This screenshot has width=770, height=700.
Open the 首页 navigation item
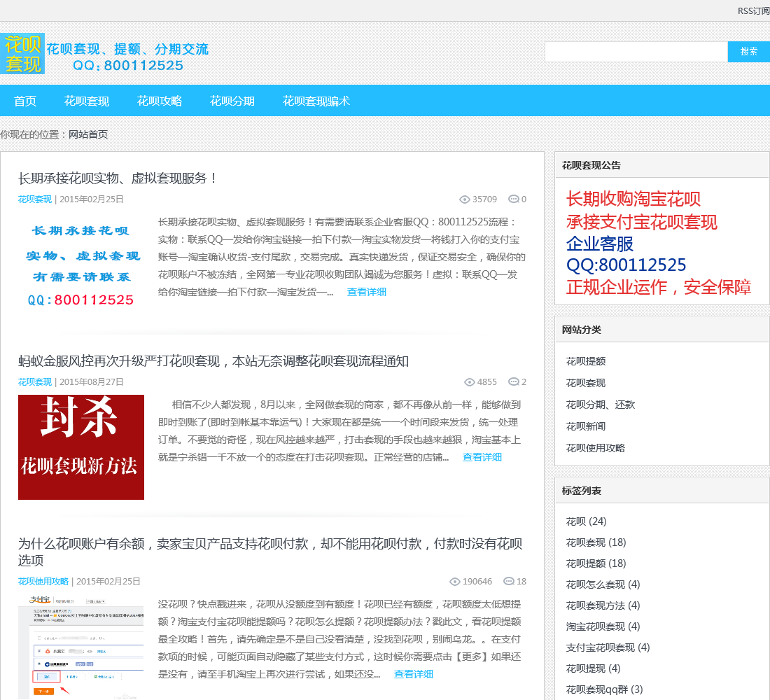25,101
